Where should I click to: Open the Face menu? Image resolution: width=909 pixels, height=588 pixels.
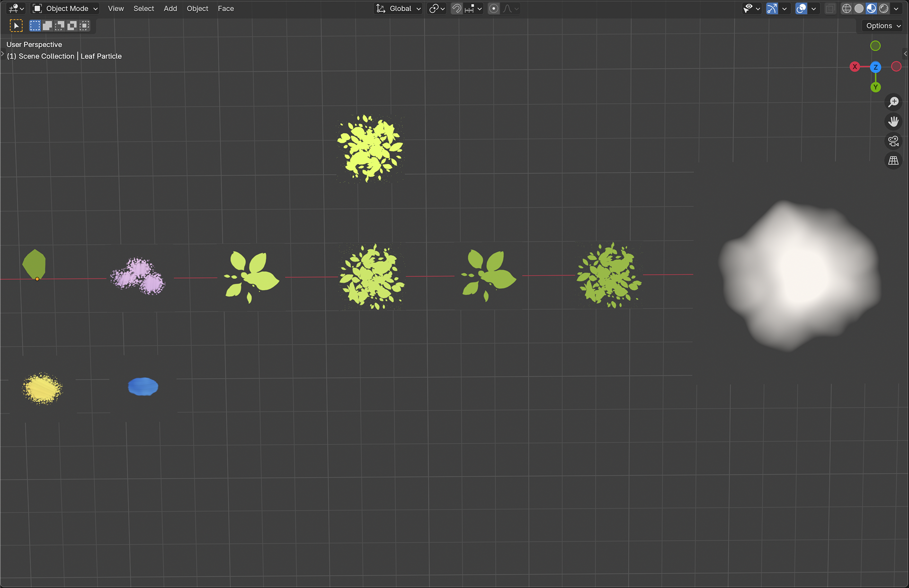[225, 9]
